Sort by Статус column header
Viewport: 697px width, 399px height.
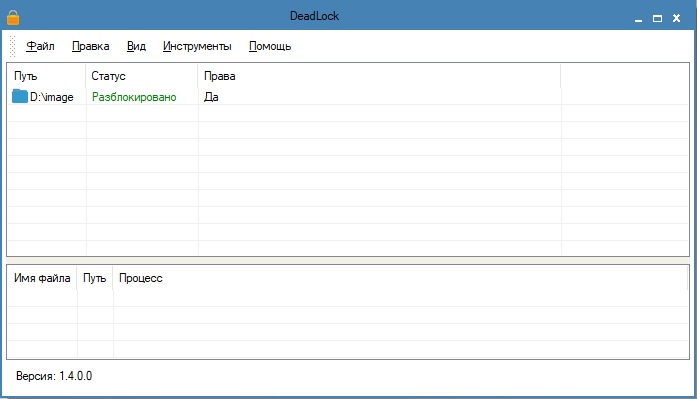point(141,76)
